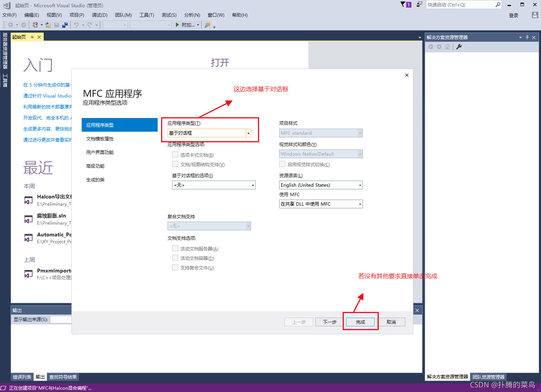Click the redo toolbar icon
Image resolution: width=541 pixels, height=392 pixels.
pos(90,25)
